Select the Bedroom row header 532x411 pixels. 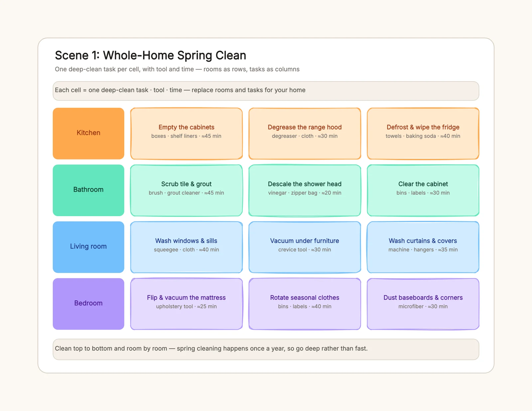pos(88,304)
